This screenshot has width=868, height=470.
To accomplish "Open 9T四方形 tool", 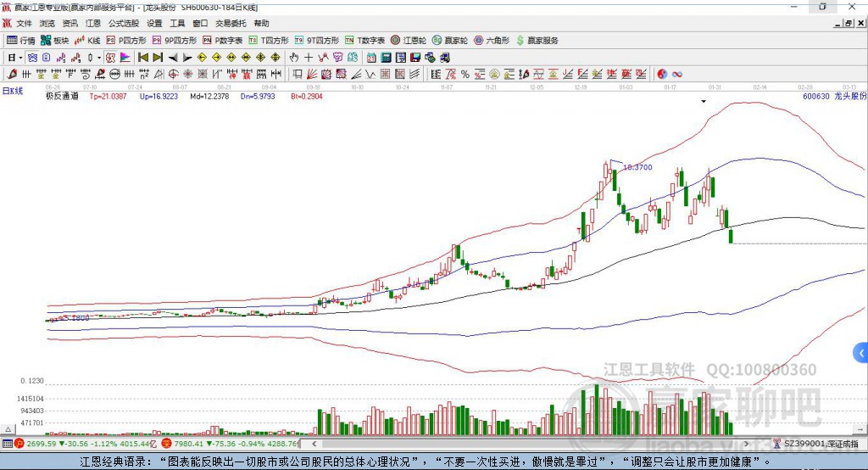I will click(x=317, y=41).
